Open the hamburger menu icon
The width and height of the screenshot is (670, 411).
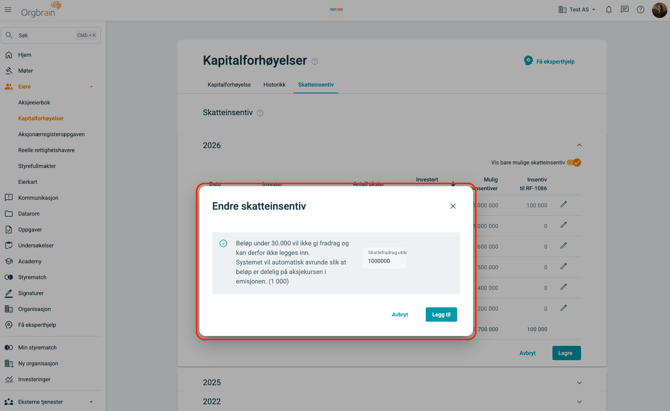[8, 10]
